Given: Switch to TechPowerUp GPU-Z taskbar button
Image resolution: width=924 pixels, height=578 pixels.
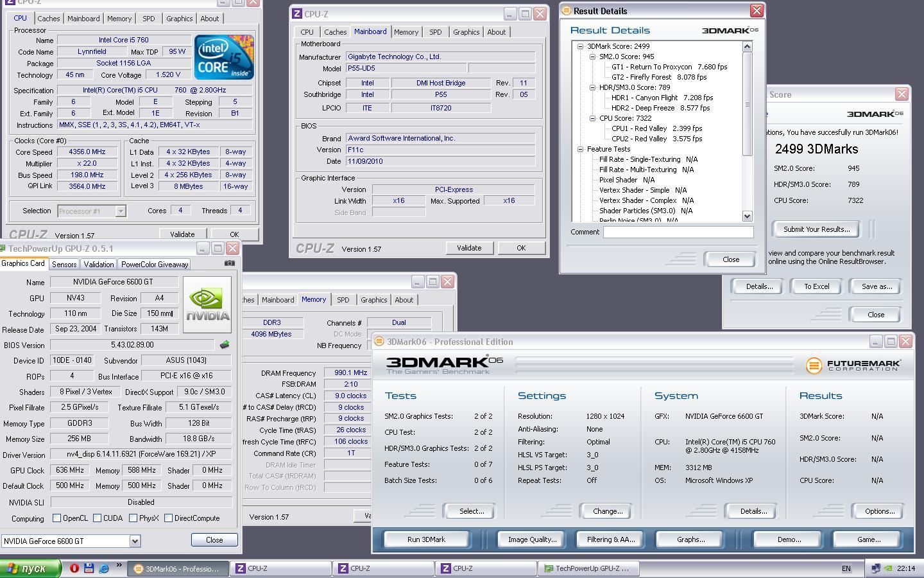Looking at the screenshot, I should [589, 568].
